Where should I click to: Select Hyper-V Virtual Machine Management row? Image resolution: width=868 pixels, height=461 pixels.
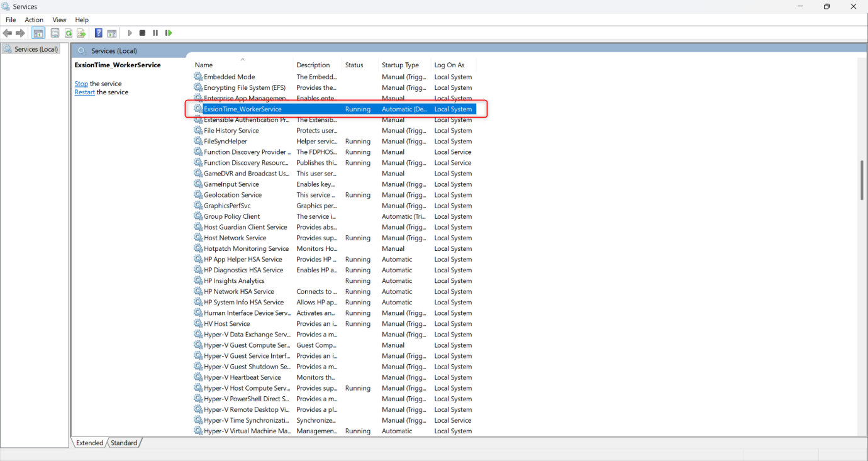(x=334, y=431)
